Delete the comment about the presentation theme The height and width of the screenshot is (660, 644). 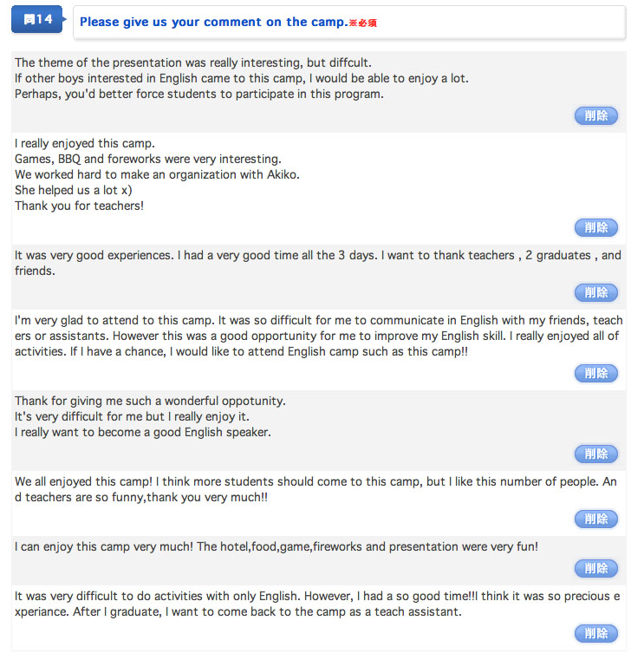[x=595, y=115]
